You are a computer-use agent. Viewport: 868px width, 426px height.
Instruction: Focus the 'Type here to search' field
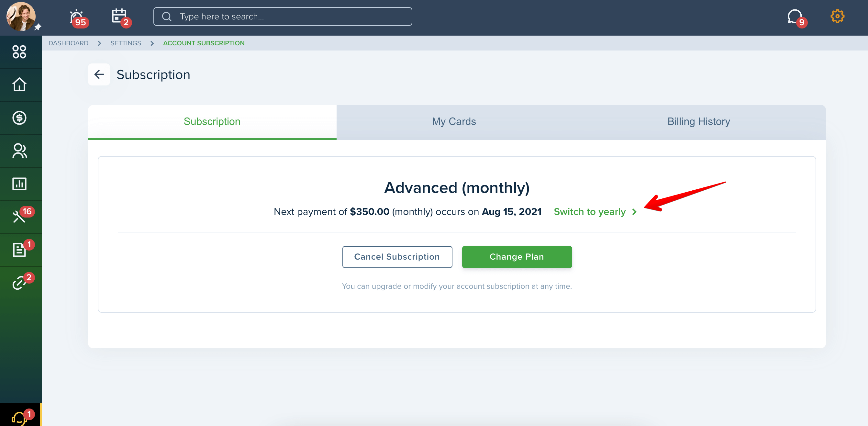point(282,17)
